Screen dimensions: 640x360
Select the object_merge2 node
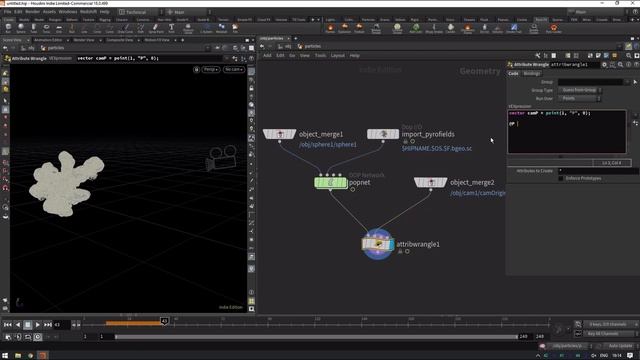pyautogui.click(x=431, y=182)
